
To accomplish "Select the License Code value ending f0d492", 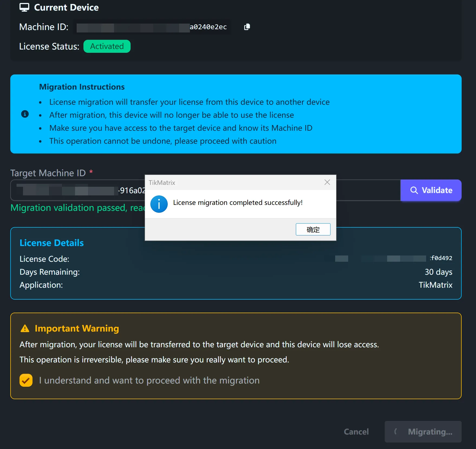I will click(x=441, y=258).
